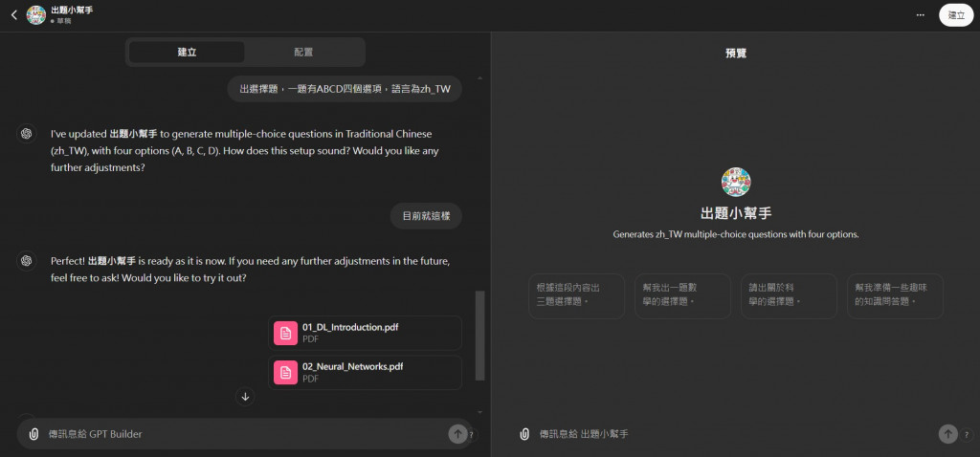Select the 請出關於科學的選擇題 starter
Screen dimensions: 980x457
(789, 296)
